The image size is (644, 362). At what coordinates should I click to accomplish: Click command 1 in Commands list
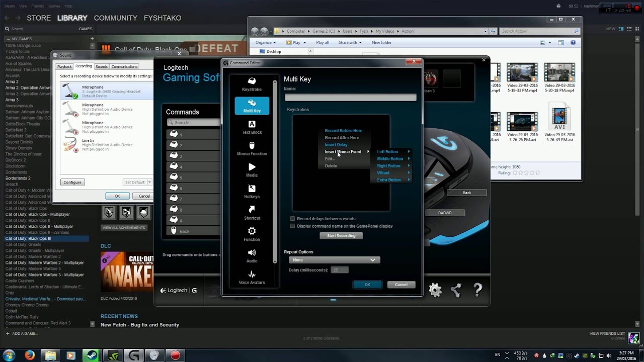coord(193,134)
